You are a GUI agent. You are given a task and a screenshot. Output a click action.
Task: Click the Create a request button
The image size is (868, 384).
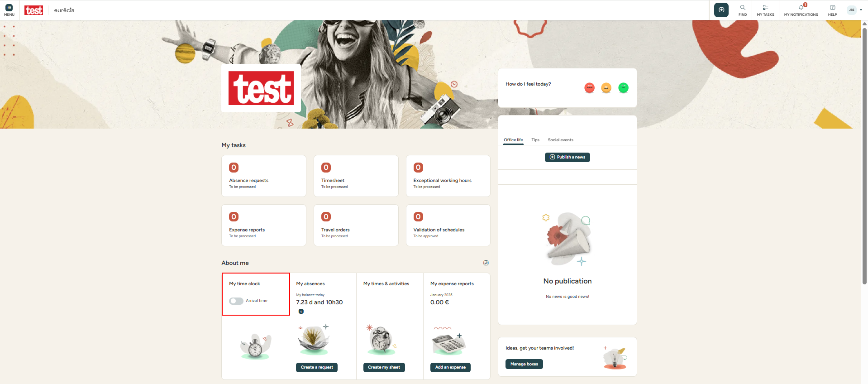coord(317,367)
